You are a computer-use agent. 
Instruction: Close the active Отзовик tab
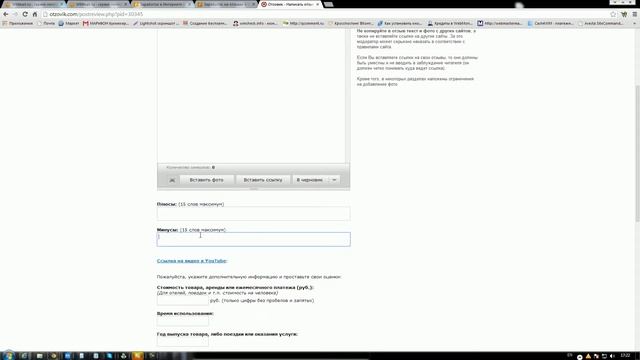(x=318, y=4)
